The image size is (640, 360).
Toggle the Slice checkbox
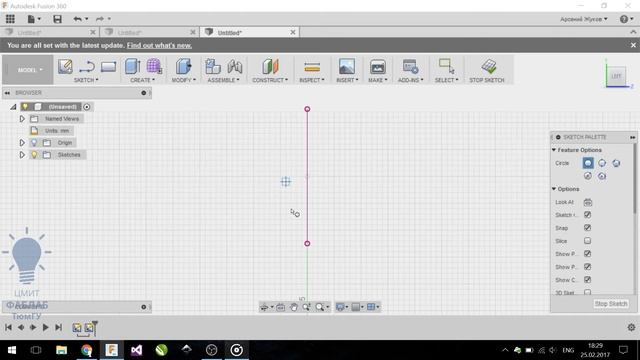(x=587, y=241)
